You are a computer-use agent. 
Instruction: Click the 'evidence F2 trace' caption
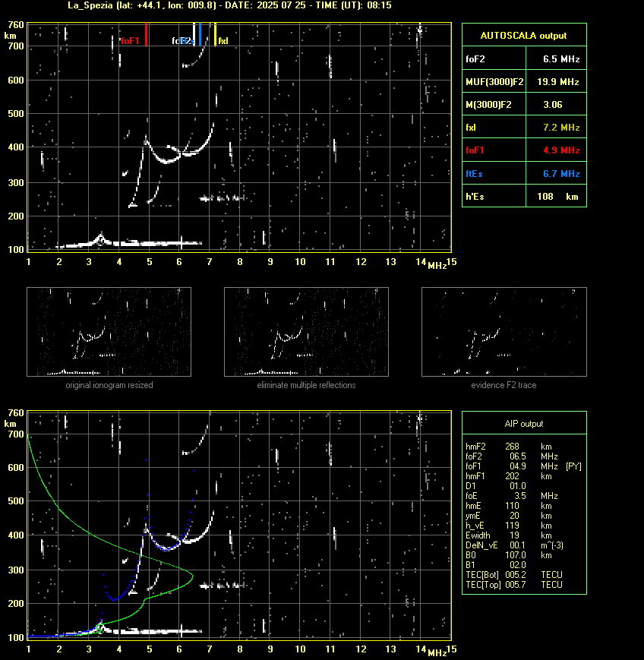click(504, 385)
